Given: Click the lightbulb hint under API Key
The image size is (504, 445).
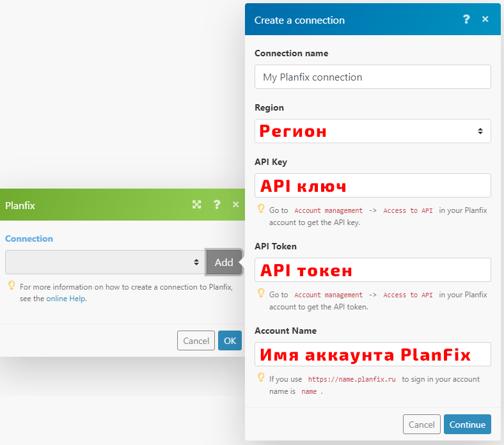Looking at the screenshot, I should tap(261, 208).
